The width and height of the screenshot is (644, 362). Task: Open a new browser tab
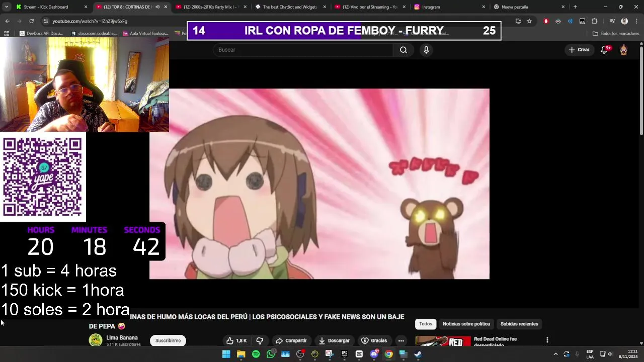tap(575, 7)
